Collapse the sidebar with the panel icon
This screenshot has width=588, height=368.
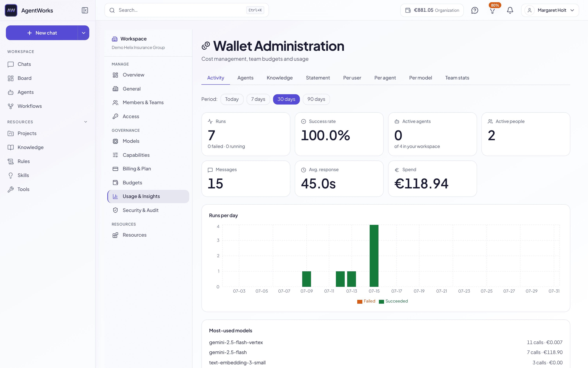point(85,10)
